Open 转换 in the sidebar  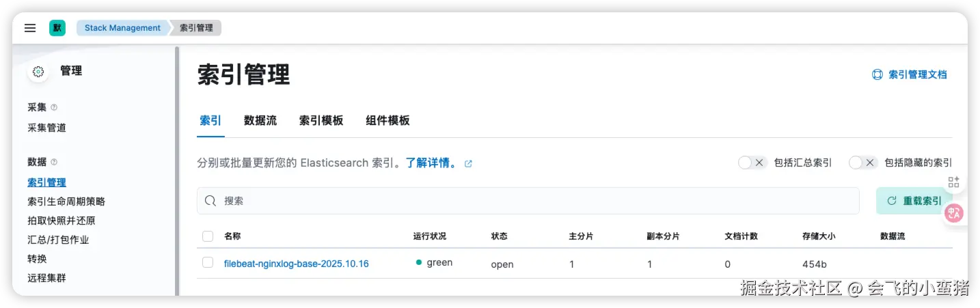(37, 259)
